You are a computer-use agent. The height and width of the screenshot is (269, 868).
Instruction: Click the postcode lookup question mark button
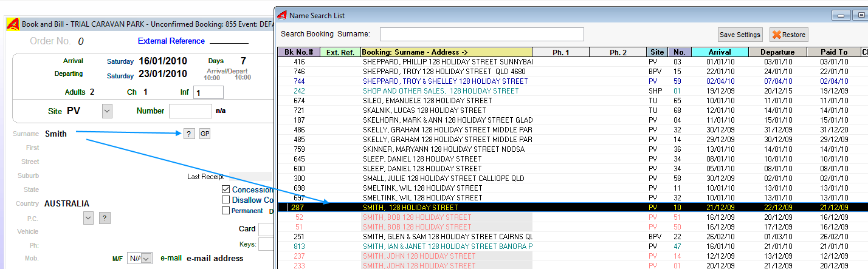[105, 218]
